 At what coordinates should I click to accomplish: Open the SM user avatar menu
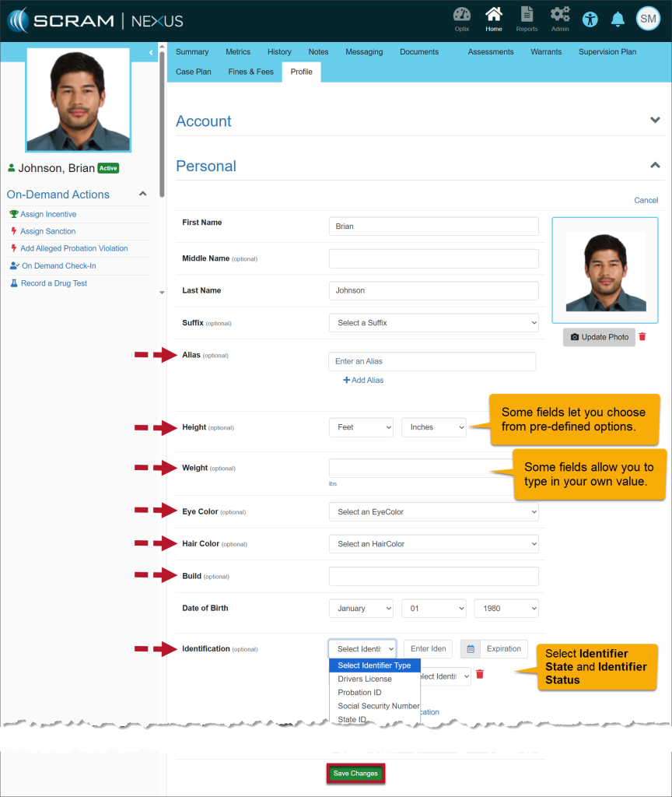tap(648, 19)
